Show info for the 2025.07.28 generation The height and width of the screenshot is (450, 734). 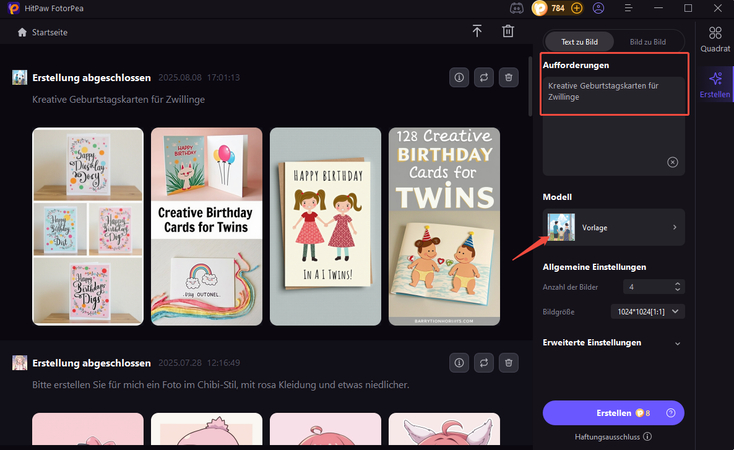(x=459, y=363)
